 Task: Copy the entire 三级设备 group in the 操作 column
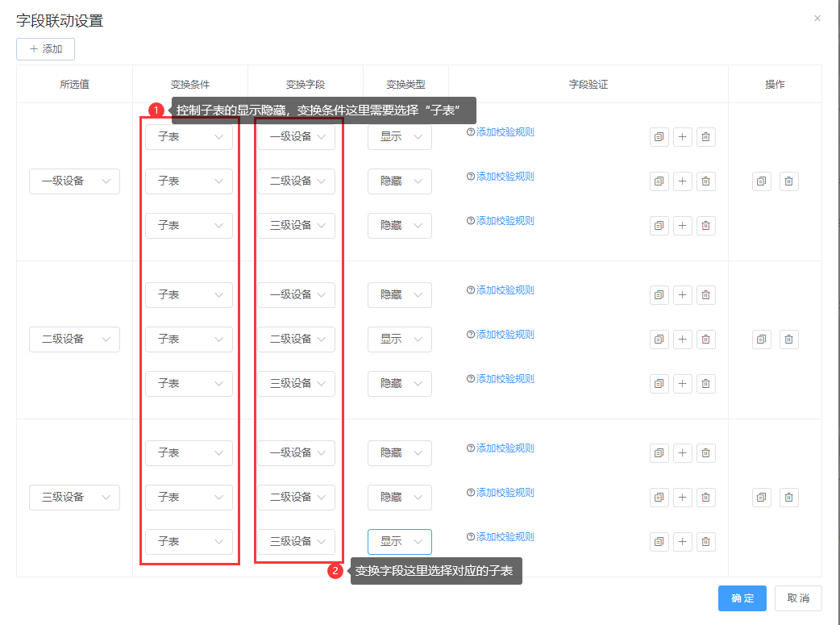point(762,498)
